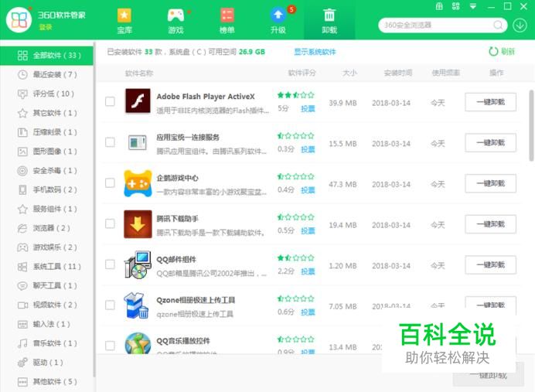Select 其它软件 (1) category
The height and width of the screenshot is (392, 535).
pyautogui.click(x=46, y=113)
